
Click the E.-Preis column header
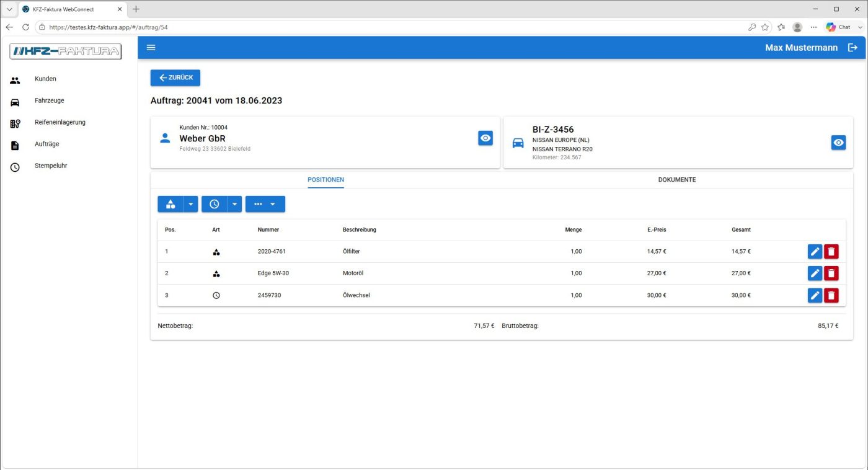coord(657,230)
